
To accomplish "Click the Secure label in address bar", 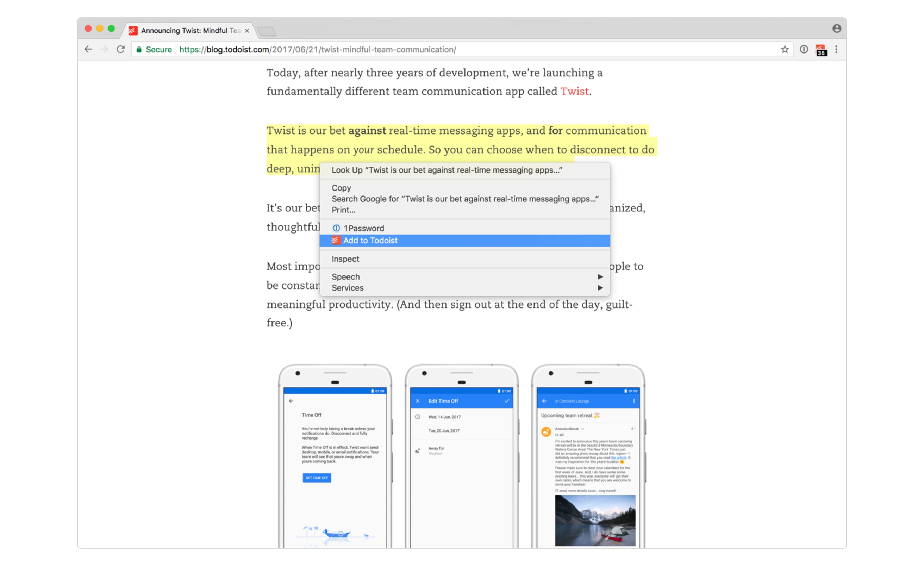I will point(158,50).
